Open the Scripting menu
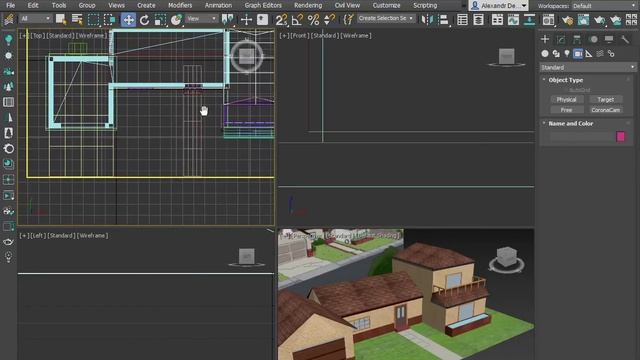The height and width of the screenshot is (360, 640). [425, 5]
